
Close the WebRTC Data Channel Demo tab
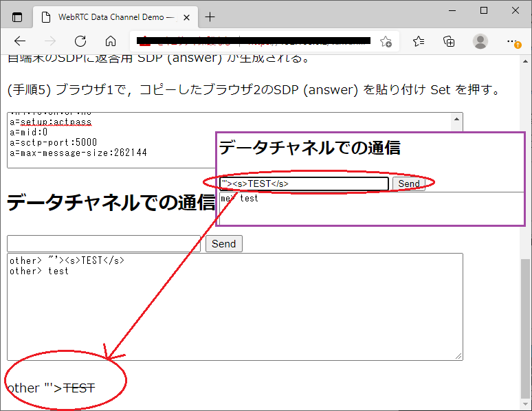click(x=186, y=17)
